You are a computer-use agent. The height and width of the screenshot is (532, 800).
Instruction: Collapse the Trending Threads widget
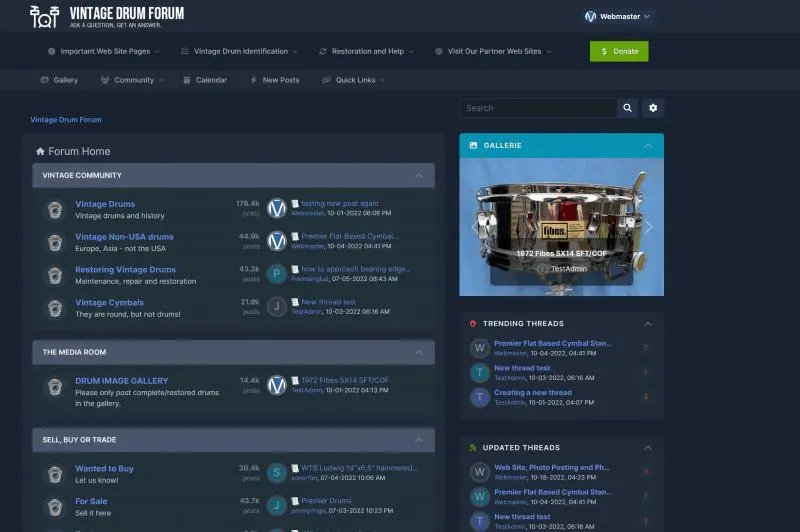click(x=648, y=324)
